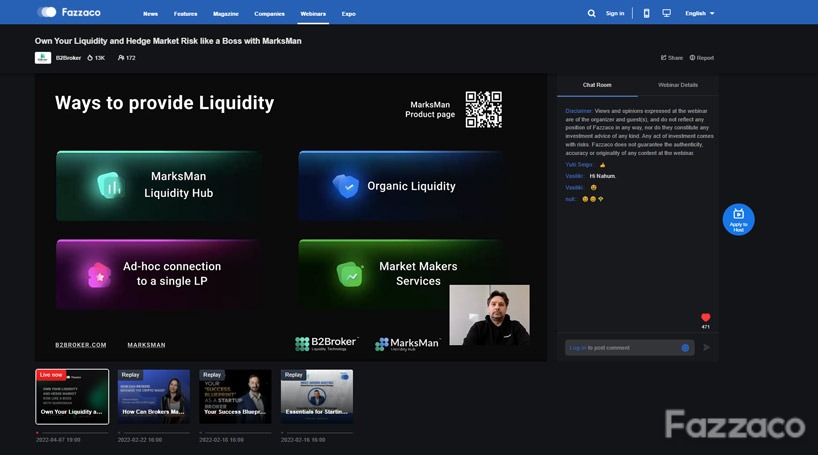Screen dimensions: 818x455
Task: Click the MARKSMAN link on slide
Action: pos(147,345)
